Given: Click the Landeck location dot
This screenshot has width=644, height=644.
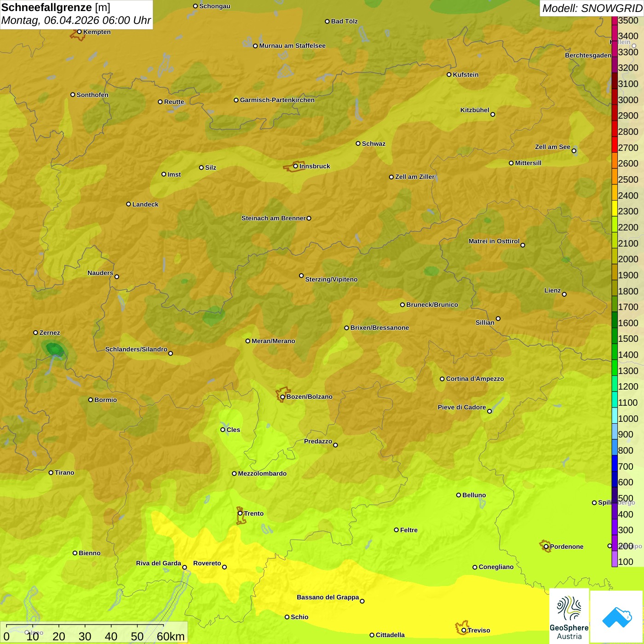Looking at the screenshot, I should 128,204.
